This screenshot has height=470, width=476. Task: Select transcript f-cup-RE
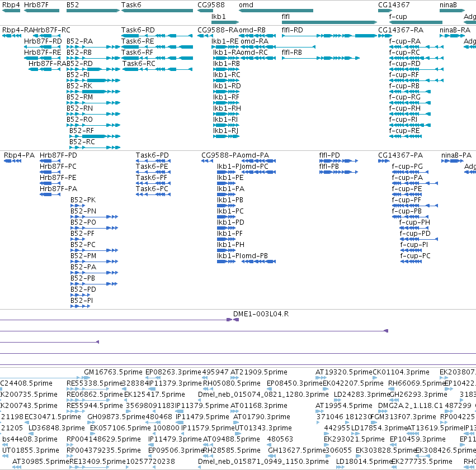[x=406, y=136]
